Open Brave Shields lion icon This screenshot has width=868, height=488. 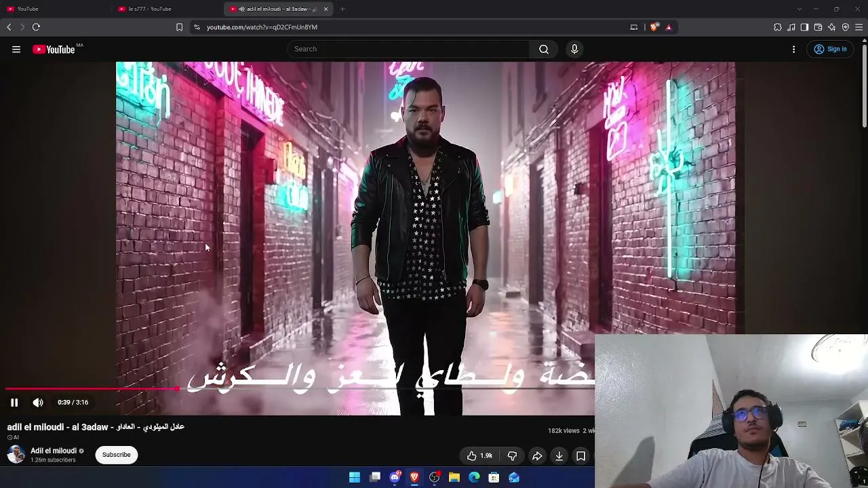click(x=654, y=27)
